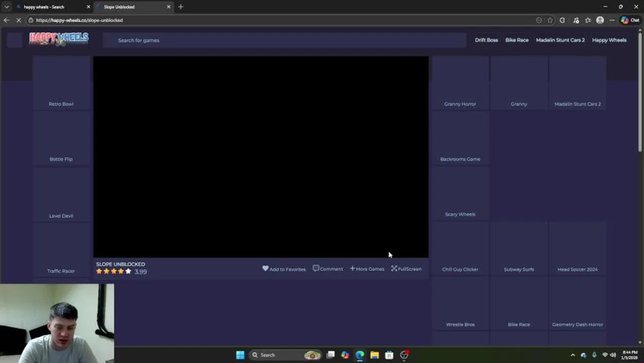Open Microsoft Store taskbar icon
Image resolution: width=644 pixels, height=363 pixels.
point(389,355)
